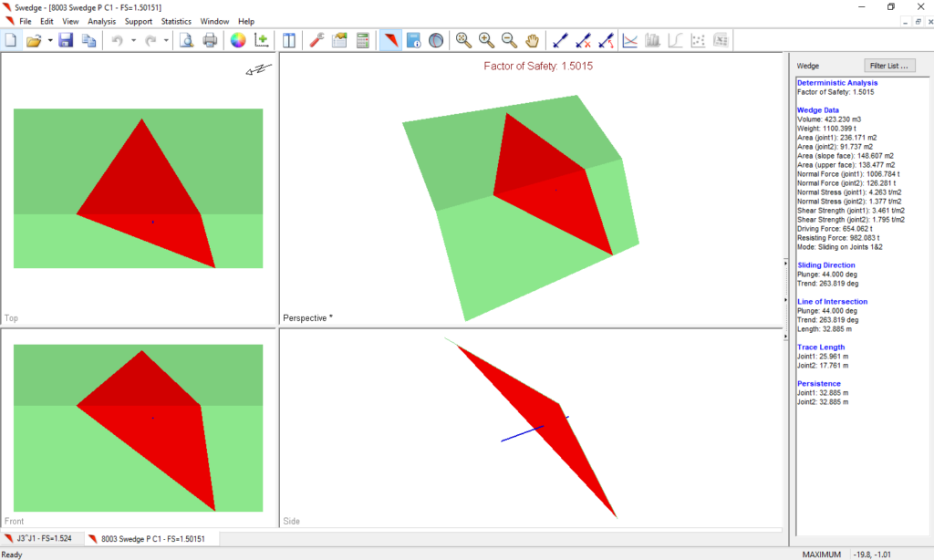Screen dimensions: 934x560
Task: Toggle the 3D wedge view button
Action: [389, 40]
